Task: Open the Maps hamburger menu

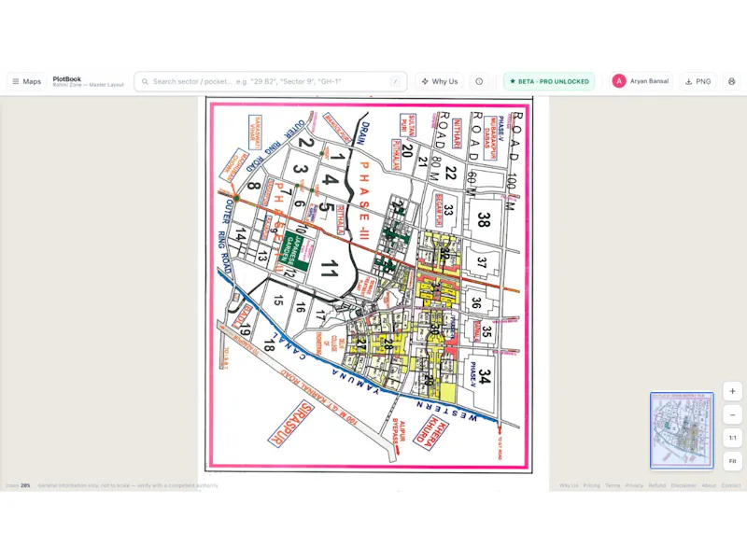Action: coord(27,81)
